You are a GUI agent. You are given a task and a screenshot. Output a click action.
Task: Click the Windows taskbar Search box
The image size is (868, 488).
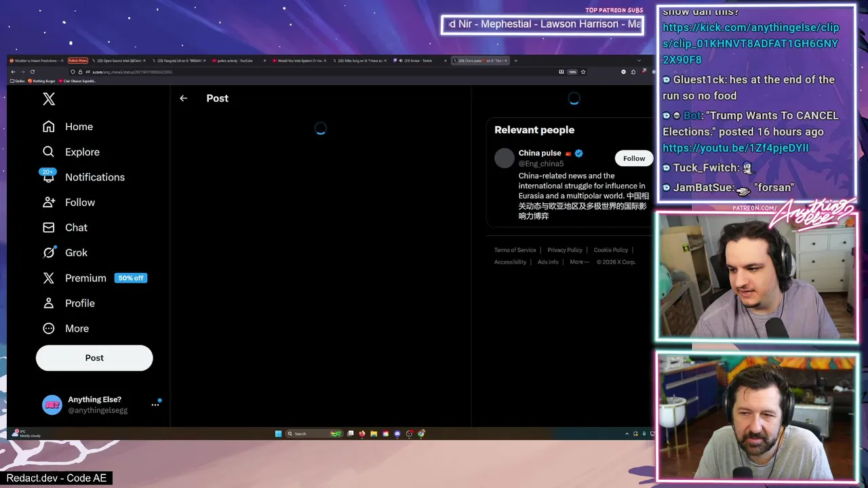(315, 434)
